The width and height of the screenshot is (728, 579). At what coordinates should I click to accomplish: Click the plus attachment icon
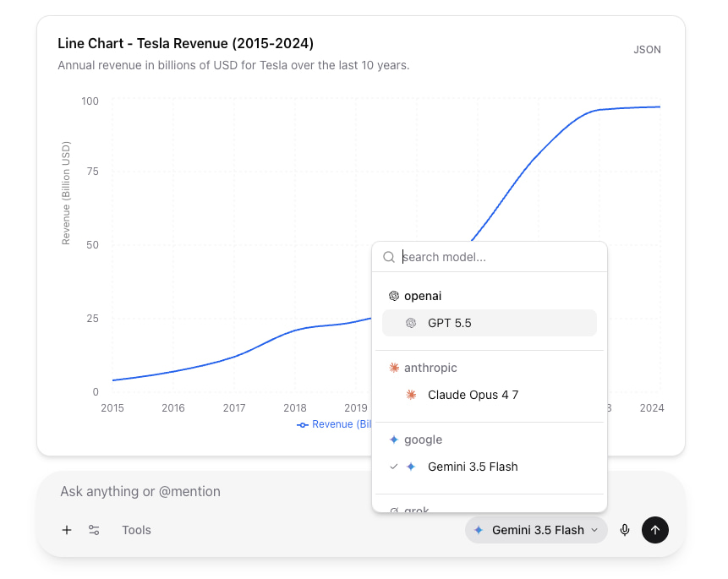point(67,530)
